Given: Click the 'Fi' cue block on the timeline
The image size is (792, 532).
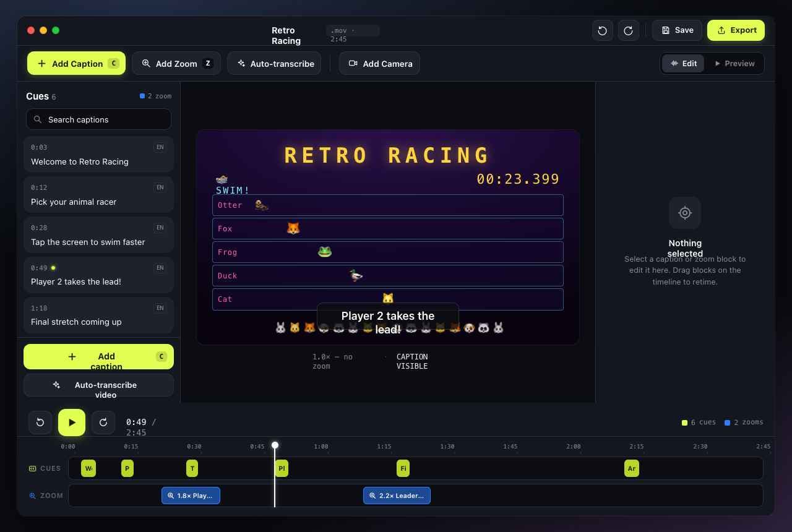Looking at the screenshot, I should (403, 468).
